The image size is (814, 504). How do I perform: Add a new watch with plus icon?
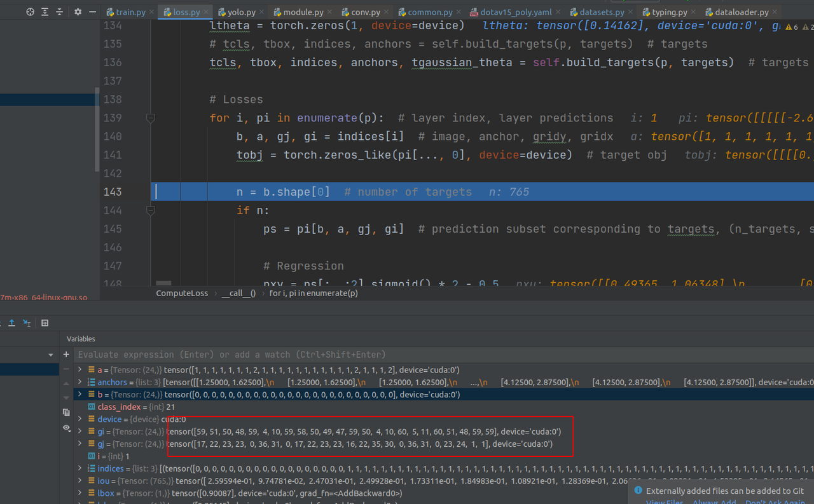click(66, 354)
